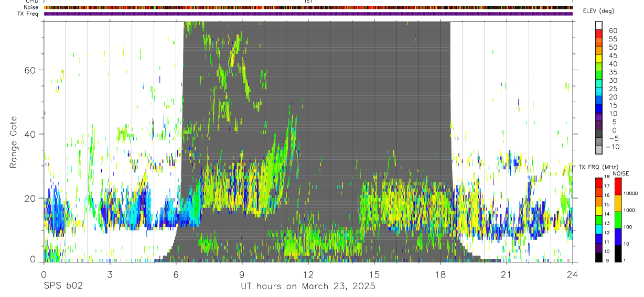Click x-axis tick label '24'
The height and width of the screenshot is (297, 644).
pos(572,274)
